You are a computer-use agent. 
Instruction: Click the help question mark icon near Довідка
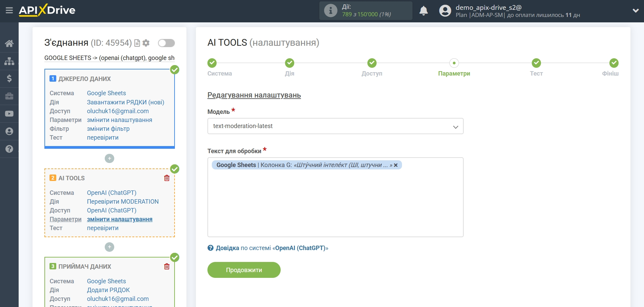tap(210, 248)
